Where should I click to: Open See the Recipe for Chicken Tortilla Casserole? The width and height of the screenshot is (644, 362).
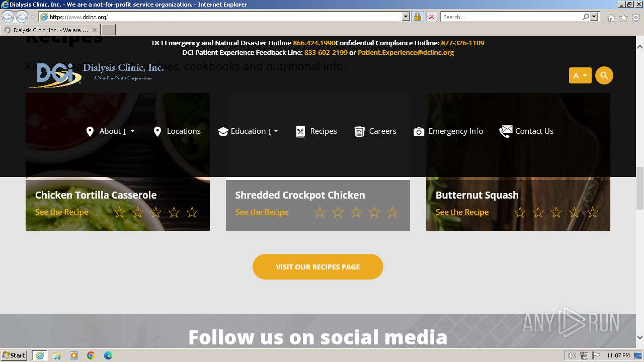pyautogui.click(x=61, y=212)
